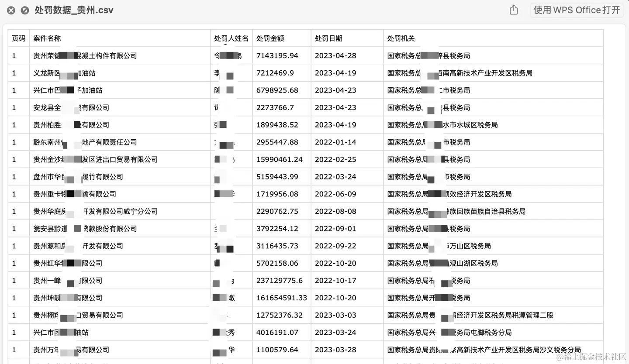Click date cell 2022-09-22
The image size is (629, 364).
347,246
